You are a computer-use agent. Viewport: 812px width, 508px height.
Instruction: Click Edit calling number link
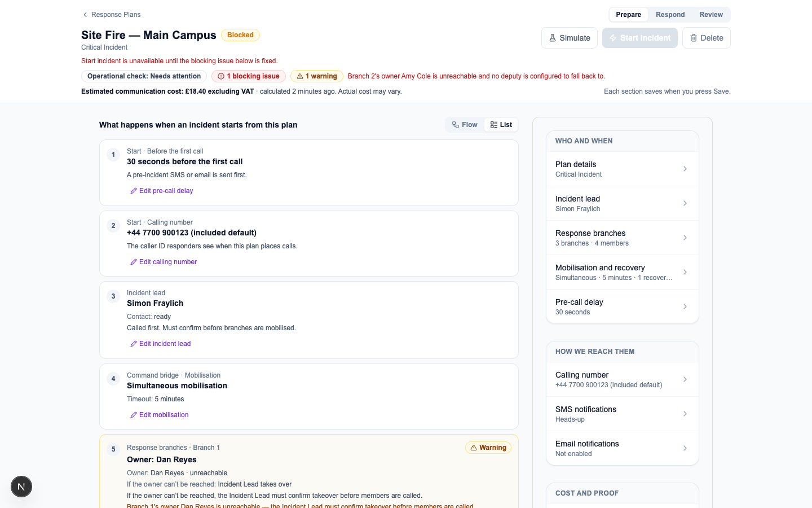tap(164, 262)
